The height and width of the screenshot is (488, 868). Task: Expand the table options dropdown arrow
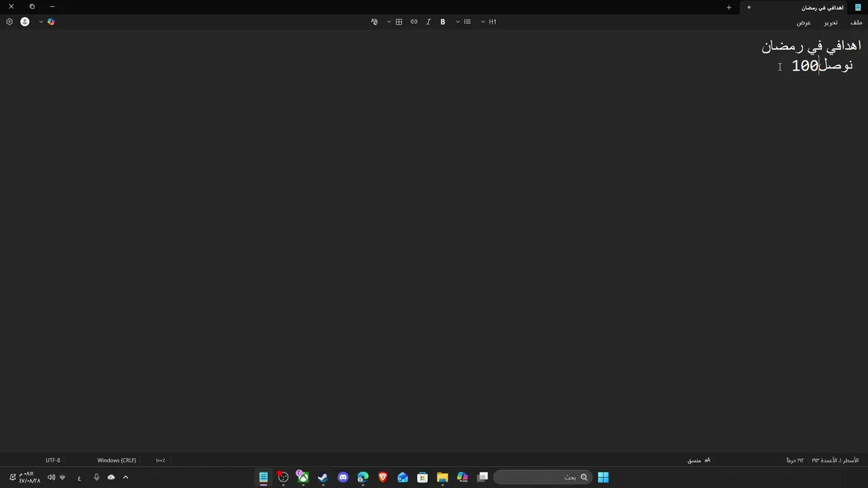tap(389, 22)
